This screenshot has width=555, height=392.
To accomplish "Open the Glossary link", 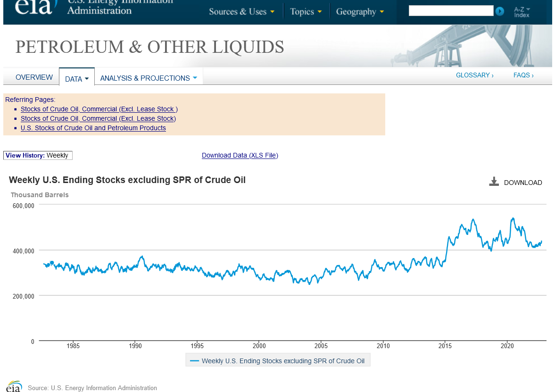I will [x=474, y=75].
